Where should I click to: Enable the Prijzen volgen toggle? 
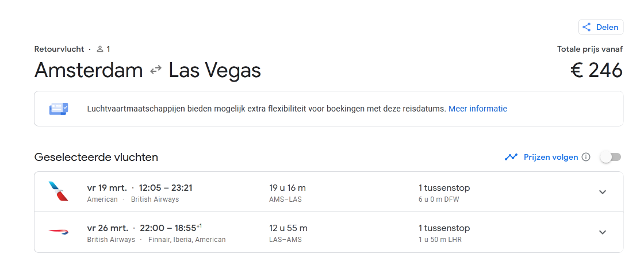611,157
